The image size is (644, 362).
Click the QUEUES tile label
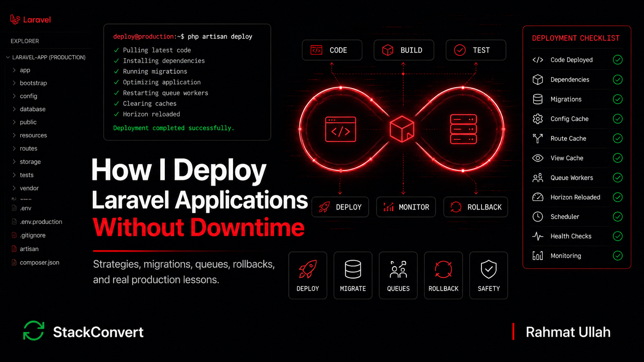tap(398, 289)
